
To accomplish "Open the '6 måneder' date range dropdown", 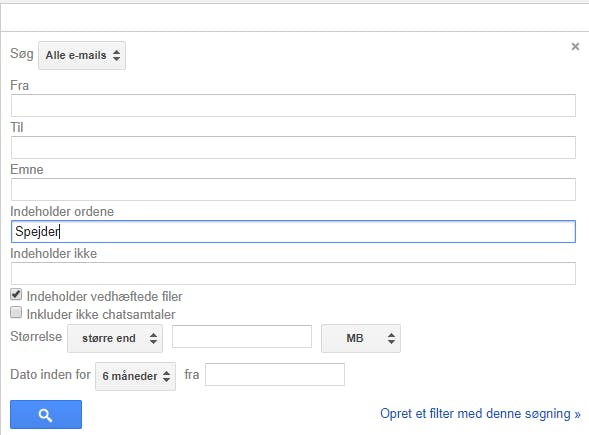I will pyautogui.click(x=136, y=376).
